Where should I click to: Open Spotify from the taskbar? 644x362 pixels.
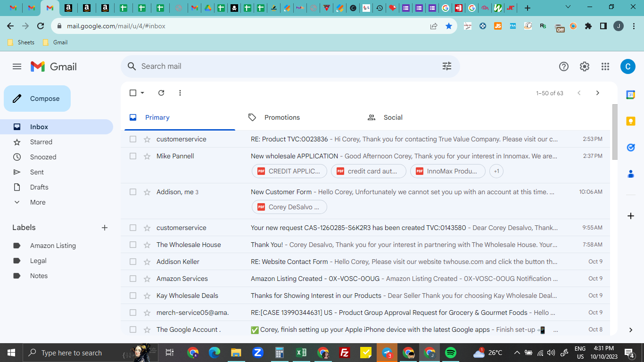click(x=451, y=353)
